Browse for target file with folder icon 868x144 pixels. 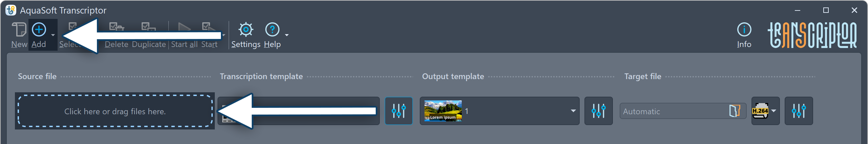point(734,111)
